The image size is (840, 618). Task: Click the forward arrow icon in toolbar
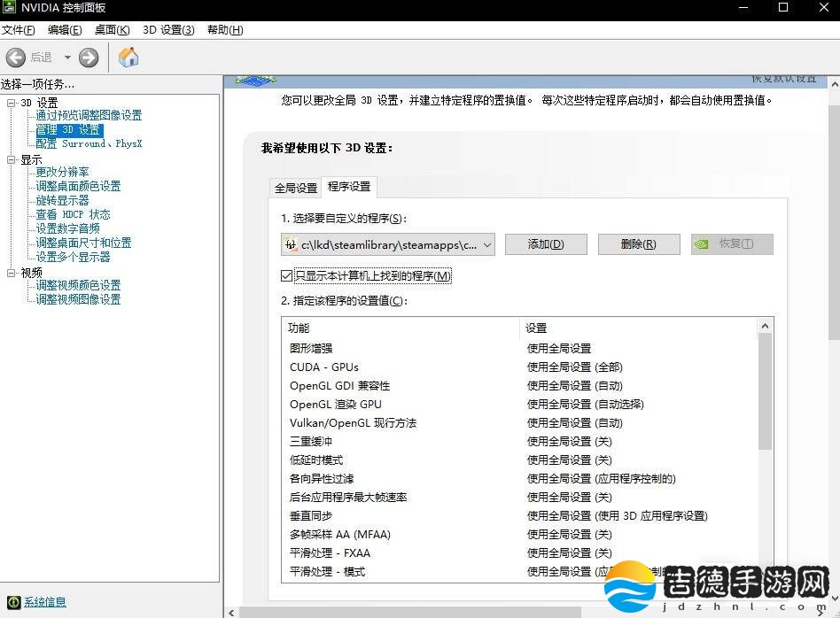tap(89, 58)
